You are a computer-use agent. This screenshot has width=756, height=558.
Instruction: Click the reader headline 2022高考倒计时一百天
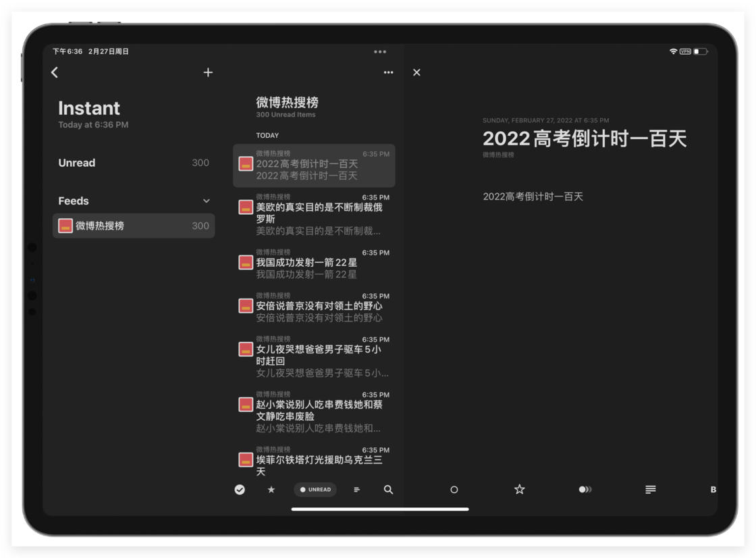(x=585, y=138)
